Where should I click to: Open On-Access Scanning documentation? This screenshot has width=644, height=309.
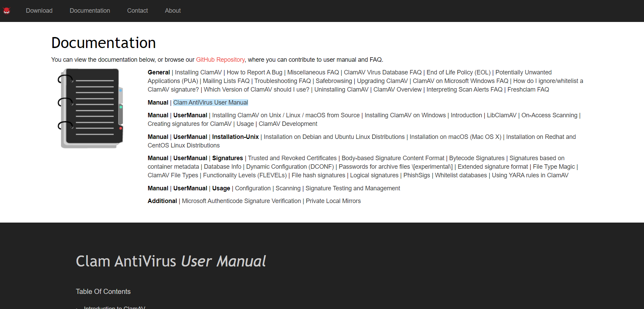[549, 115]
